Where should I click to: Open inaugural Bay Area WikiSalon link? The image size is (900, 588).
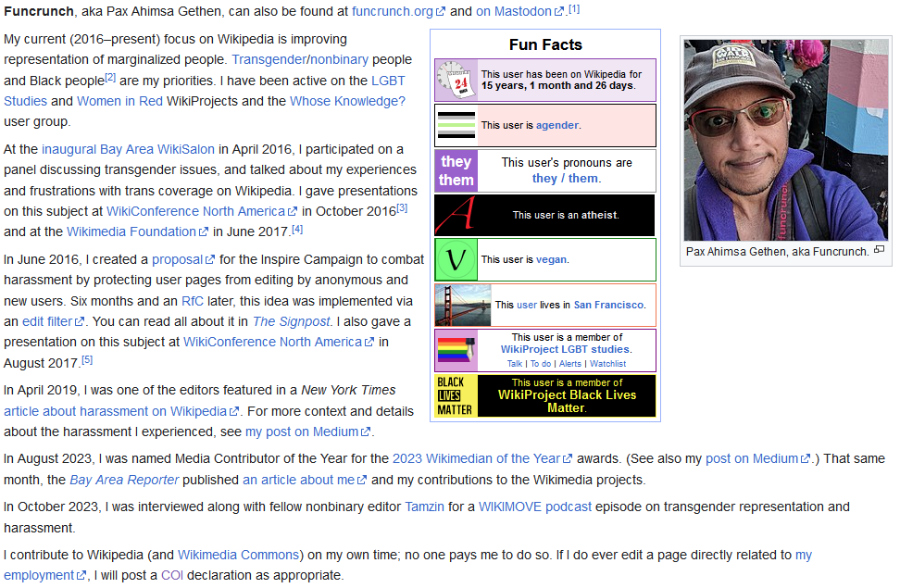(128, 149)
